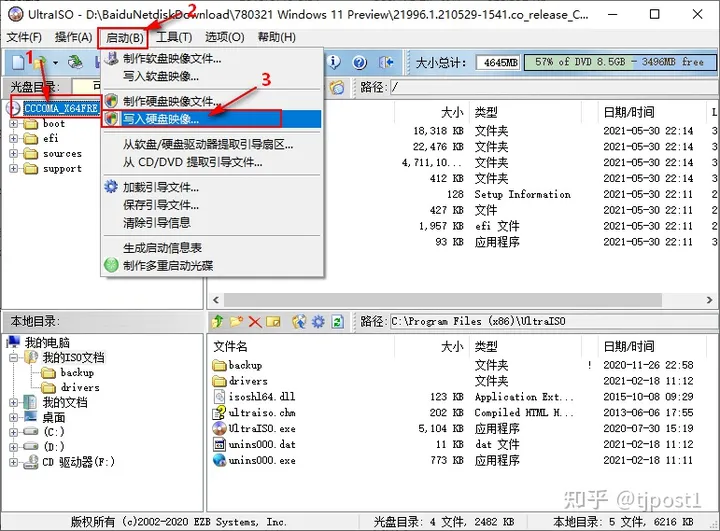Select the drivers folder in the local tree

point(80,387)
